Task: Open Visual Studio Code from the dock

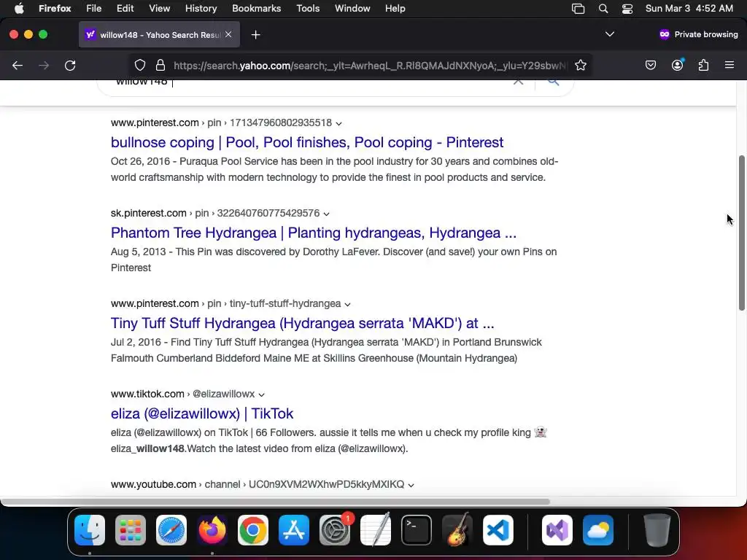Action: [x=498, y=530]
